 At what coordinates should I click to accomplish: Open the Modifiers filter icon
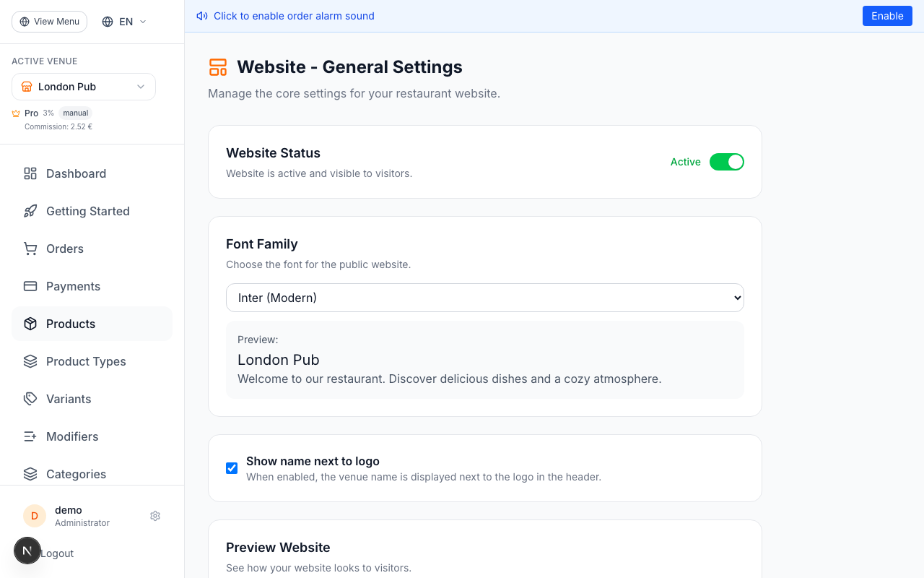click(x=30, y=436)
